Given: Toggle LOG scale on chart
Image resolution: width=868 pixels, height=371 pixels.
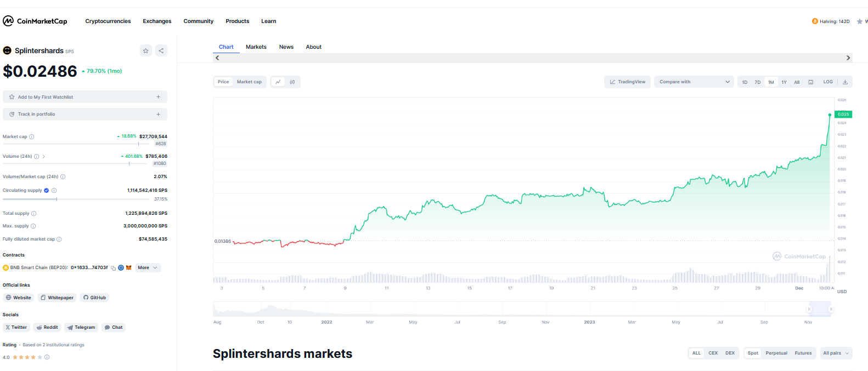Looking at the screenshot, I should (828, 82).
